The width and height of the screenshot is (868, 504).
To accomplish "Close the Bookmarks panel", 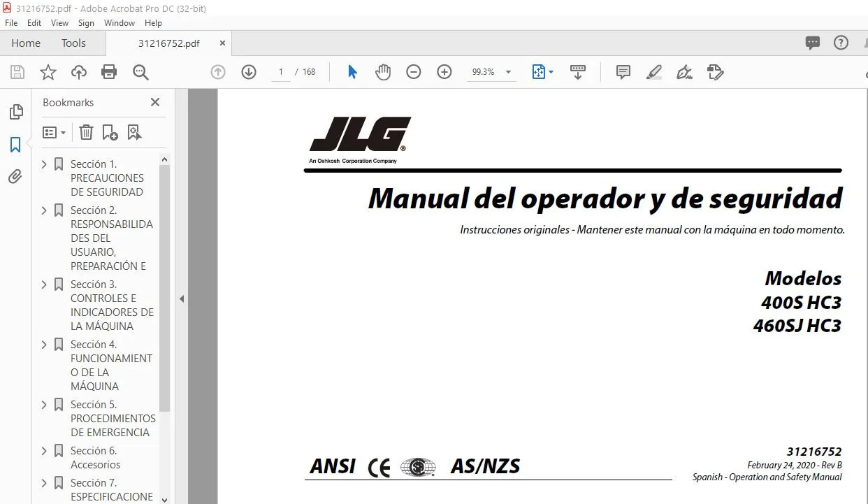I will (x=155, y=102).
